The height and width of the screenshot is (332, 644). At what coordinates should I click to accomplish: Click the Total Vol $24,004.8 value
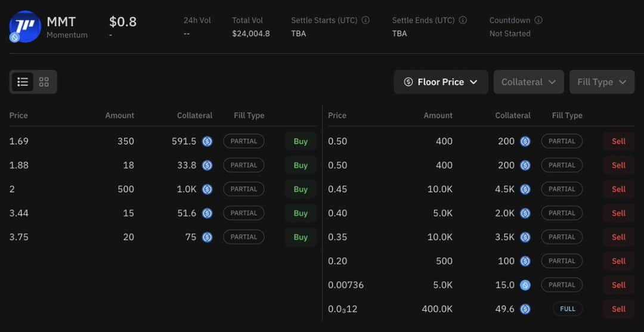(x=251, y=33)
